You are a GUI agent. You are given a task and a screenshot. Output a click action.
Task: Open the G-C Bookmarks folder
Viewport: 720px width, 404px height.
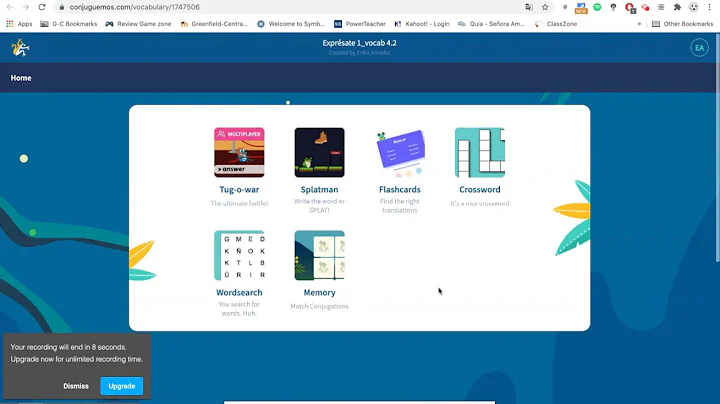click(69, 24)
